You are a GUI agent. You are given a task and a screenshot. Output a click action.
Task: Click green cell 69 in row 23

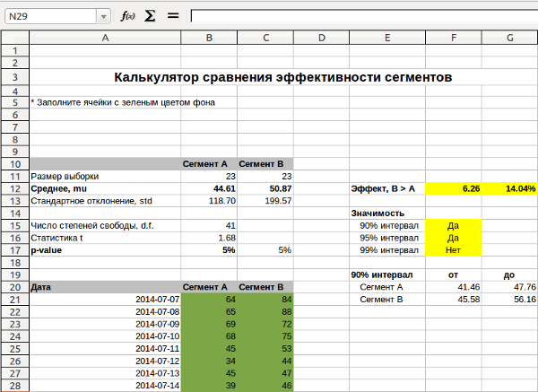coord(209,325)
